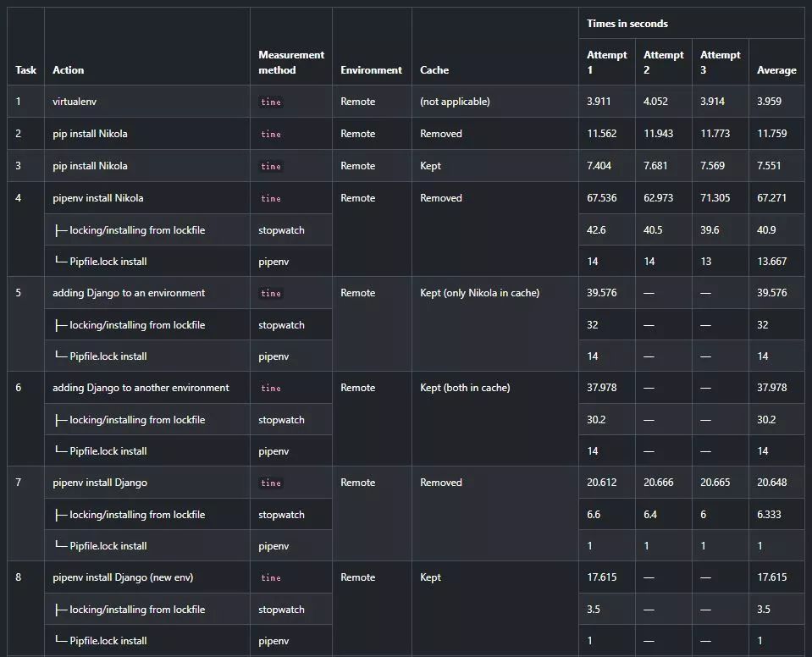
Task: Select the "Environment" column header
Action: click(371, 70)
